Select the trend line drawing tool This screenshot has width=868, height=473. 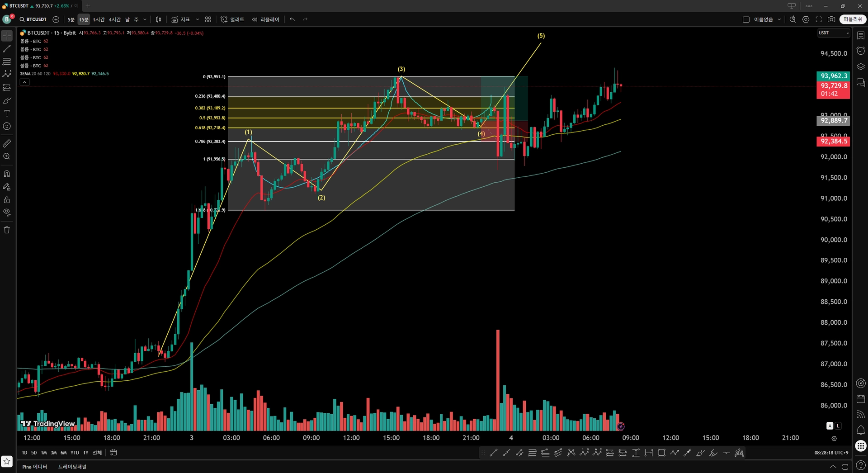pyautogui.click(x=7, y=48)
